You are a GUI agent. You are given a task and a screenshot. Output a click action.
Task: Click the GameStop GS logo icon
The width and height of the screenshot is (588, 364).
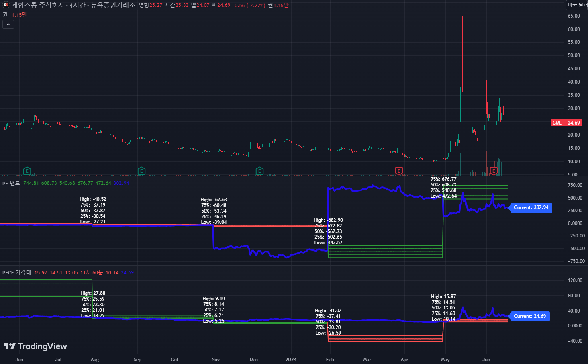[x=6, y=5]
